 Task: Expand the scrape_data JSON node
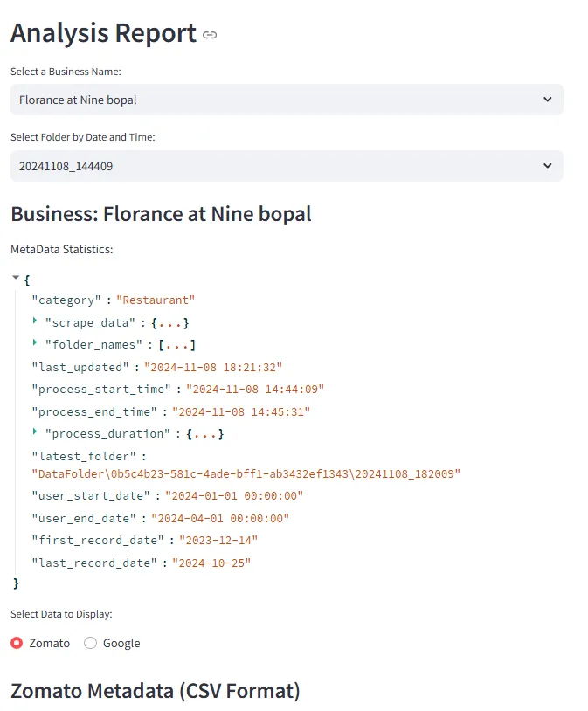click(36, 321)
